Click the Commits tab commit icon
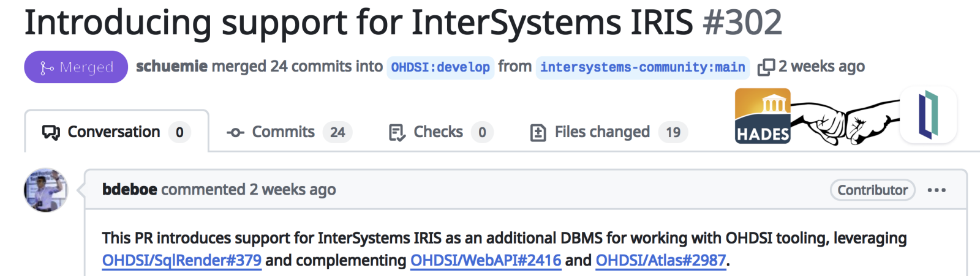The height and width of the screenshot is (276, 980). pyautogui.click(x=235, y=132)
